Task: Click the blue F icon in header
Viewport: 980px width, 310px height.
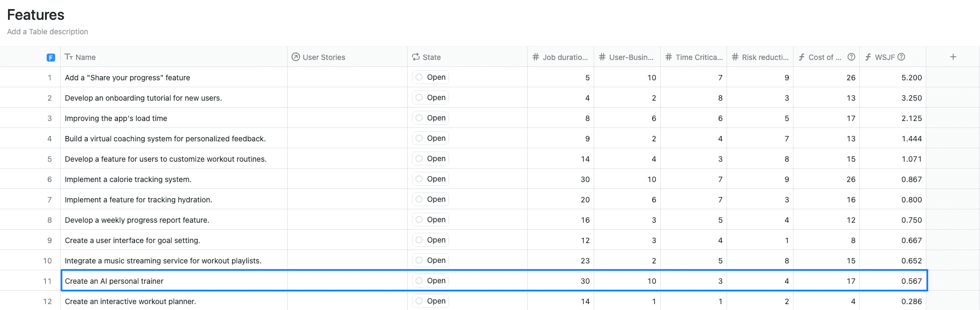Action: pyautogui.click(x=50, y=57)
